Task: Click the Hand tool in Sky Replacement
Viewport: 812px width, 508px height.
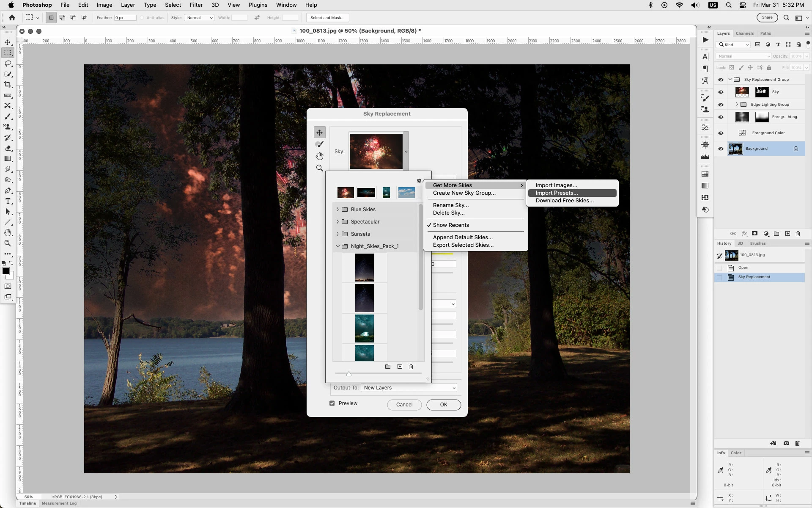Action: [x=319, y=156]
